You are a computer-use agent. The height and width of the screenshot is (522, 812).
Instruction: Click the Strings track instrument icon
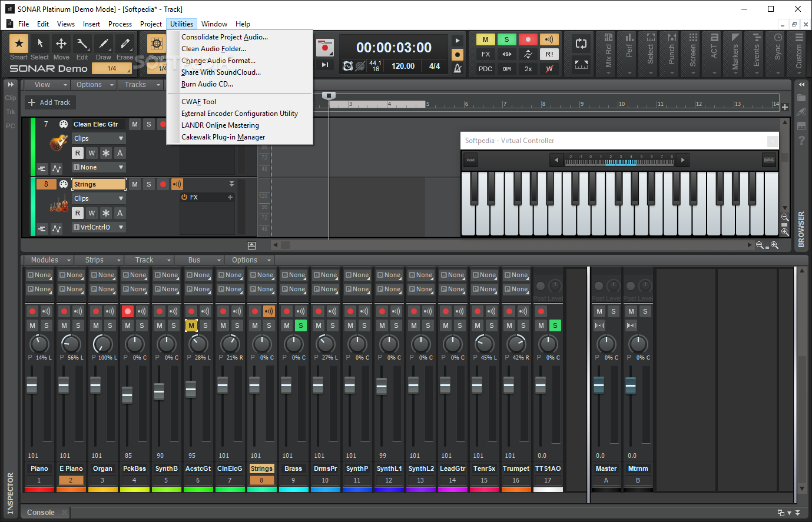(59, 205)
